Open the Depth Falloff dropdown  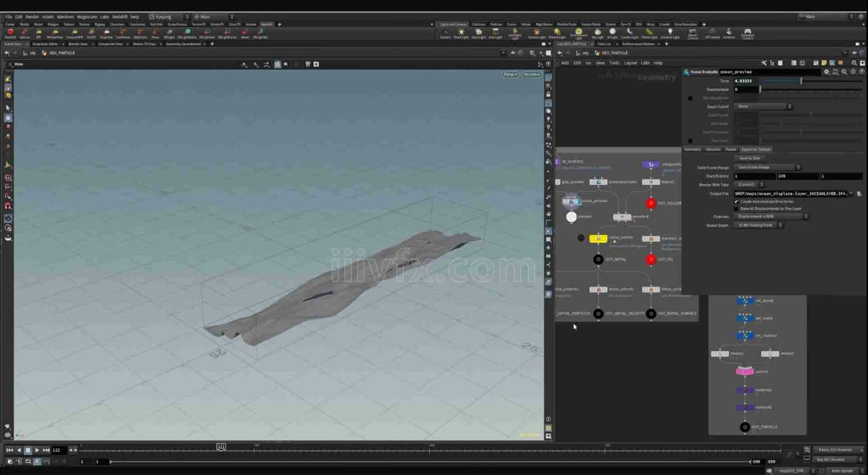point(763,106)
